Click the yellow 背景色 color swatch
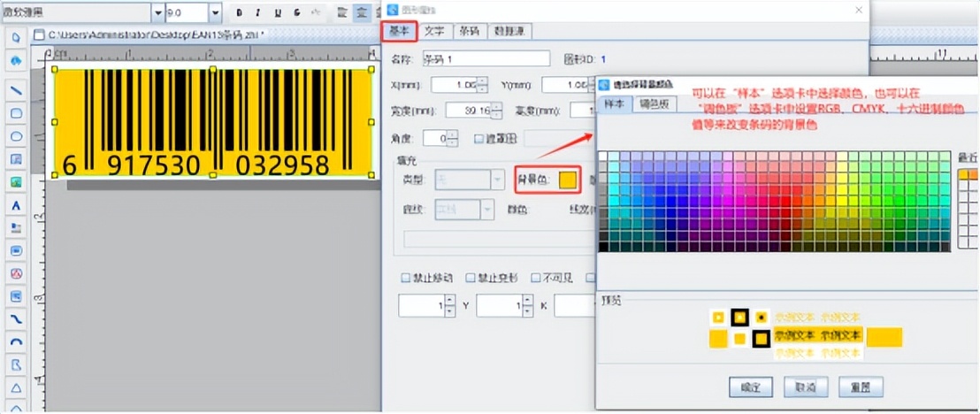980x414 pixels. pos(568,180)
